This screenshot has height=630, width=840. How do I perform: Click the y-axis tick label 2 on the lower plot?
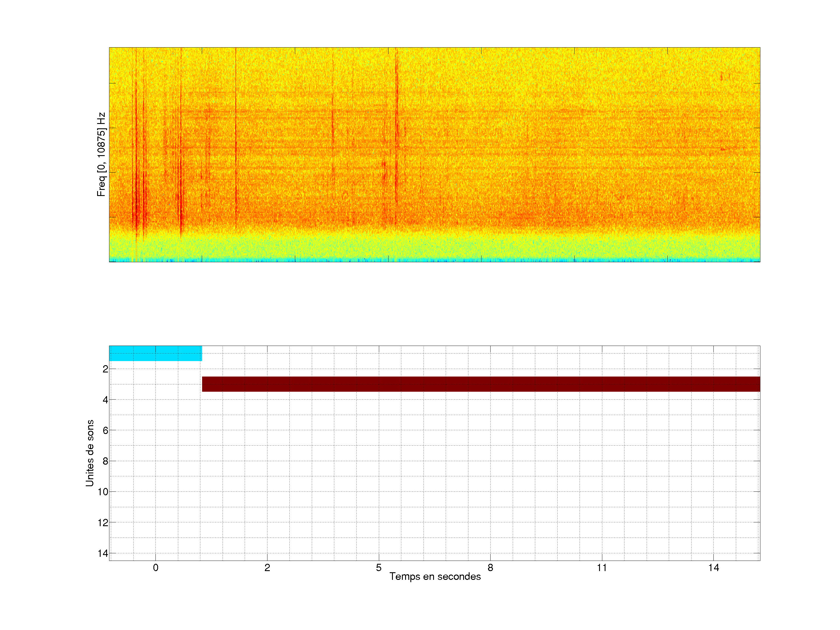pos(105,369)
